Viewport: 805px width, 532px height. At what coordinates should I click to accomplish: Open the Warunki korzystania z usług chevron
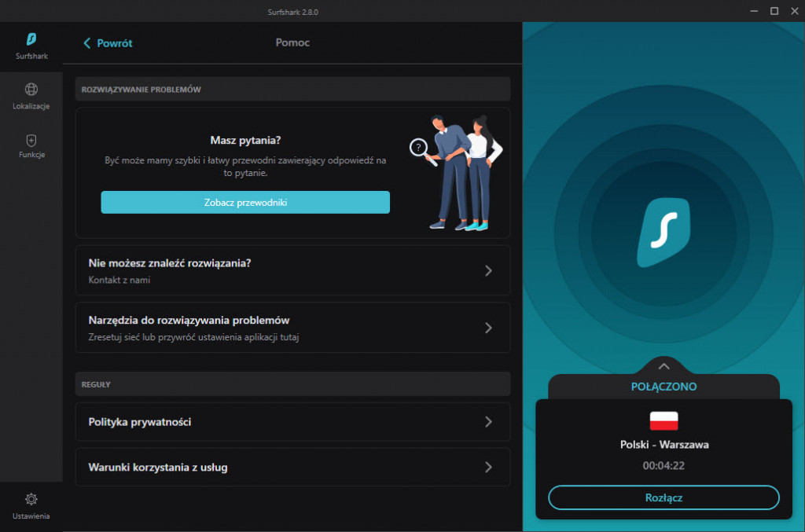(x=488, y=467)
